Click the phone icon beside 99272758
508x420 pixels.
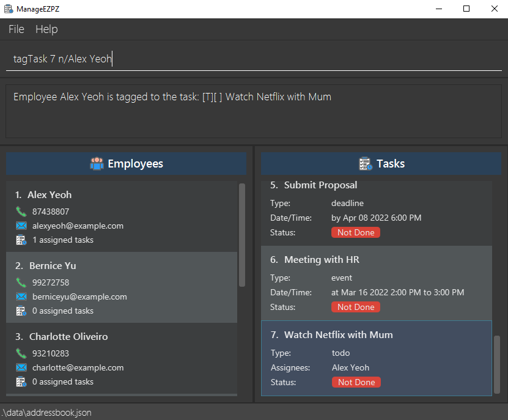pyautogui.click(x=21, y=282)
